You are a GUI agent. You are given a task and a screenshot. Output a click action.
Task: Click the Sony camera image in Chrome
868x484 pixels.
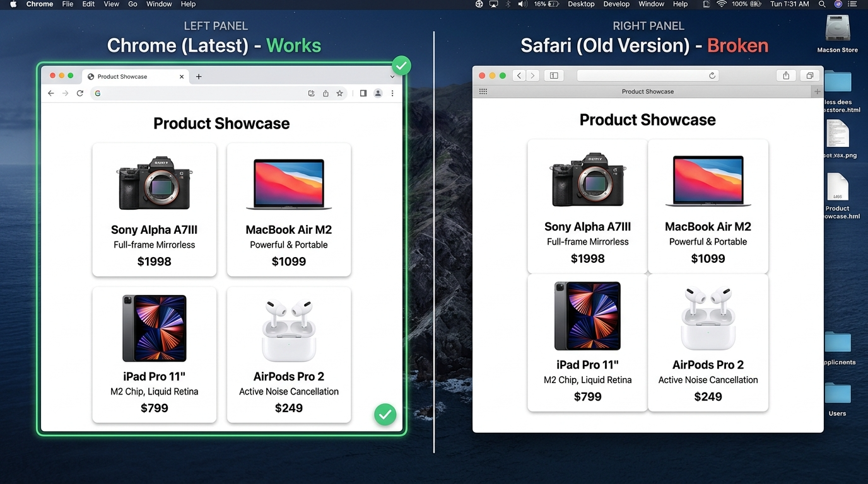(155, 183)
